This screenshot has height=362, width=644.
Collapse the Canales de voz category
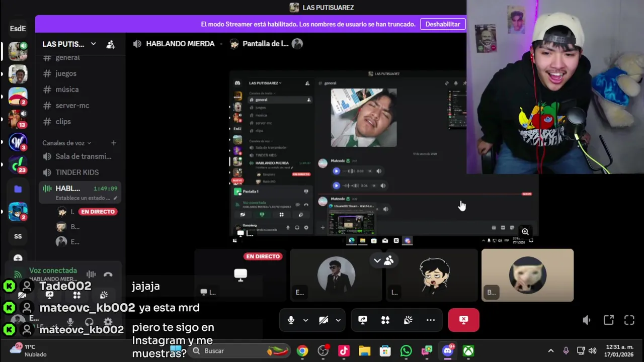pyautogui.click(x=67, y=143)
